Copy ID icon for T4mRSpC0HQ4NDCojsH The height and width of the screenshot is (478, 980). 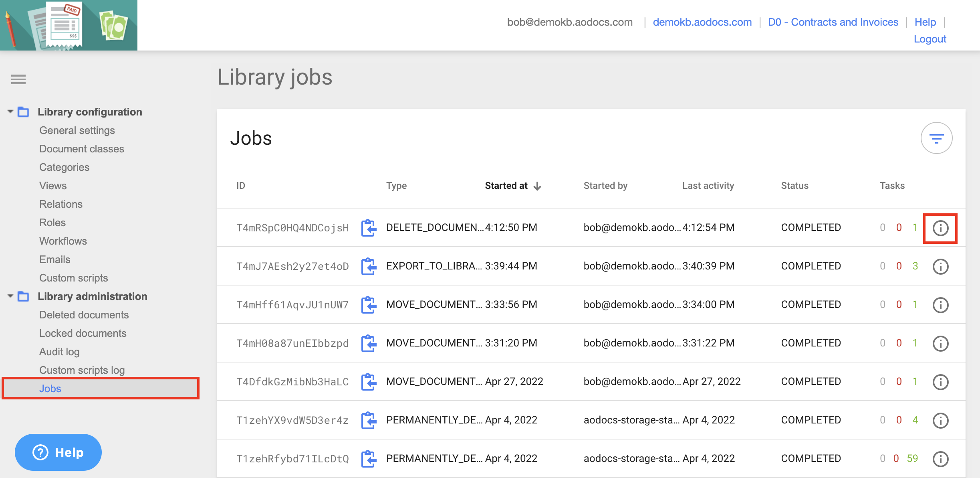pos(369,228)
